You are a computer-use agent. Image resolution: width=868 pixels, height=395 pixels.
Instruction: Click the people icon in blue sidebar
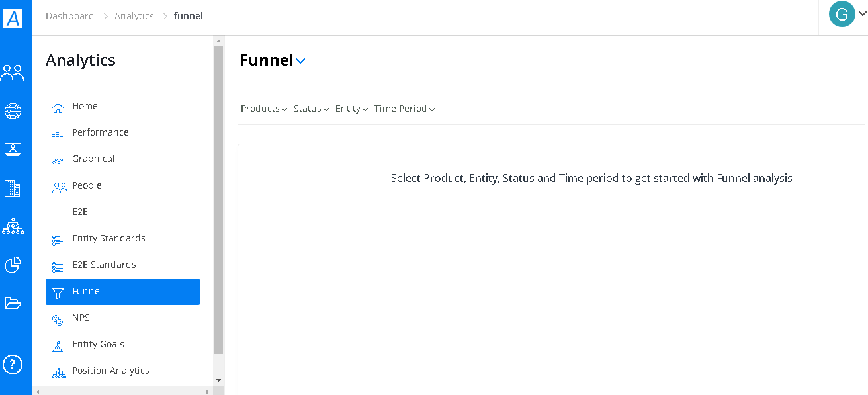coord(12,73)
